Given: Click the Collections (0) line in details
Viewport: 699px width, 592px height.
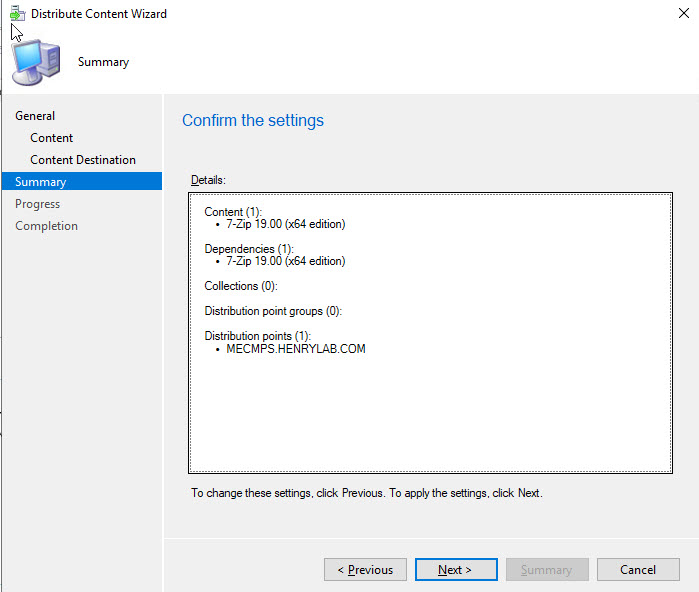Looking at the screenshot, I should (241, 286).
